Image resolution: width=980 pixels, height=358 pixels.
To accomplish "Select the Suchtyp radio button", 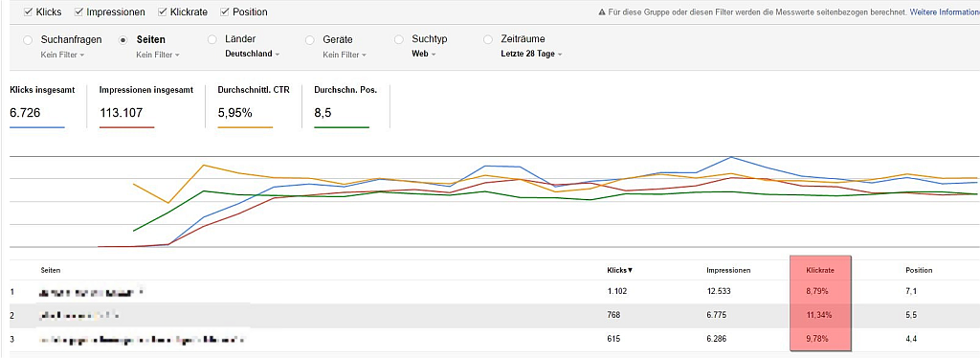I will coord(399,40).
